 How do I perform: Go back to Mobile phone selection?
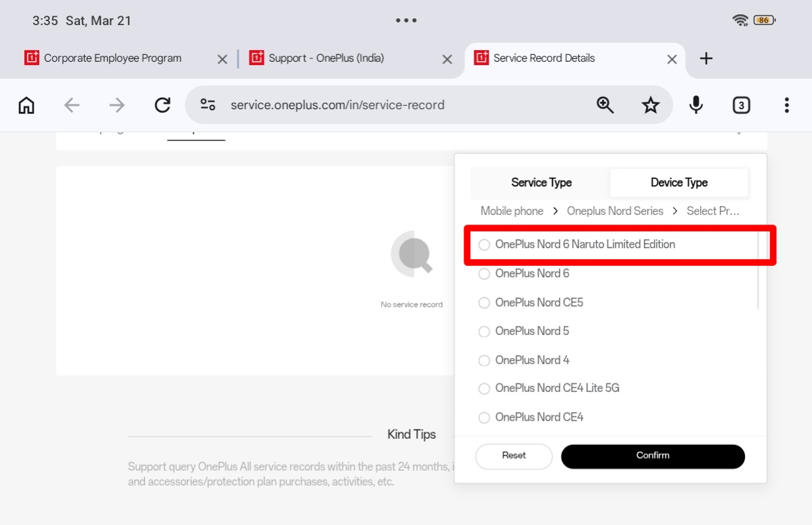tap(512, 211)
